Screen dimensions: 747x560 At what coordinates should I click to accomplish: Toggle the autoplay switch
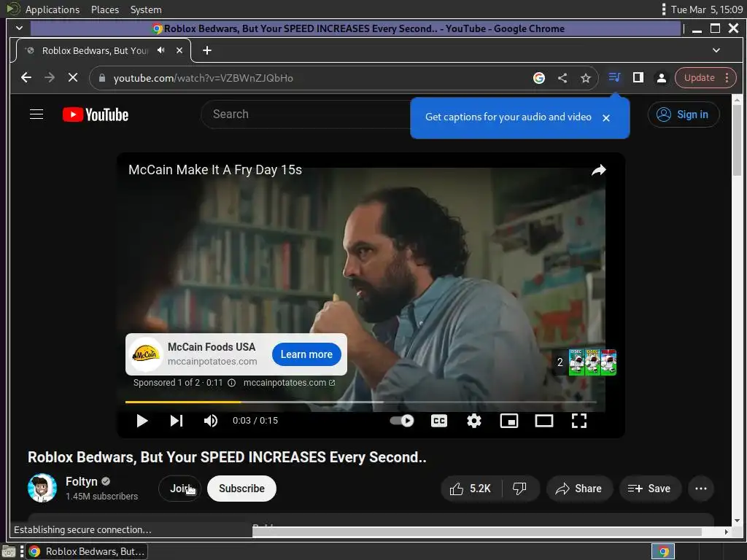(x=402, y=421)
